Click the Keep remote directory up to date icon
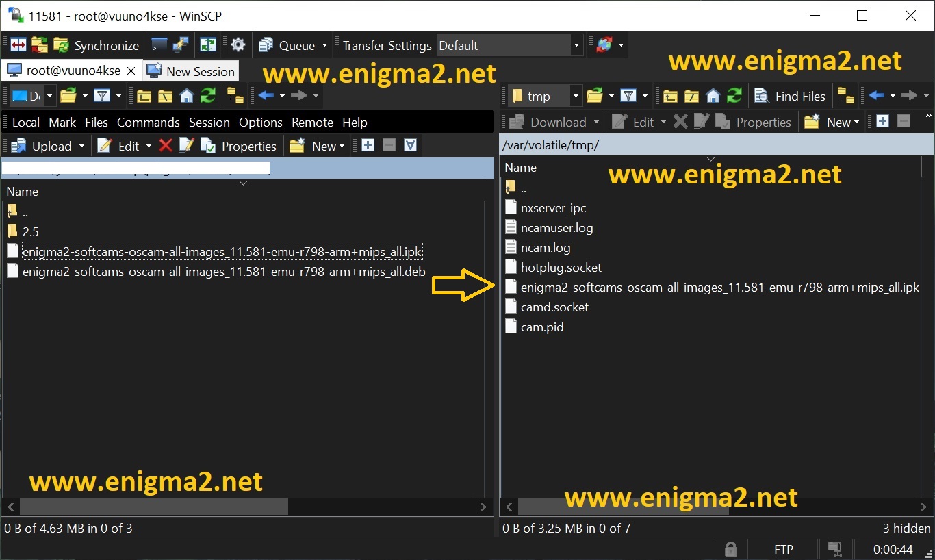The height and width of the screenshot is (560, 935). tap(207, 46)
